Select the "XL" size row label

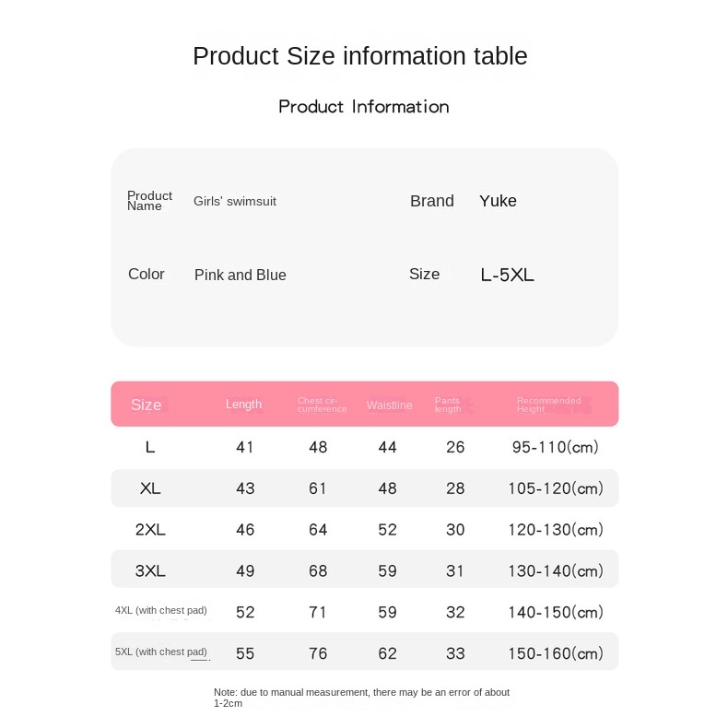tap(150, 488)
